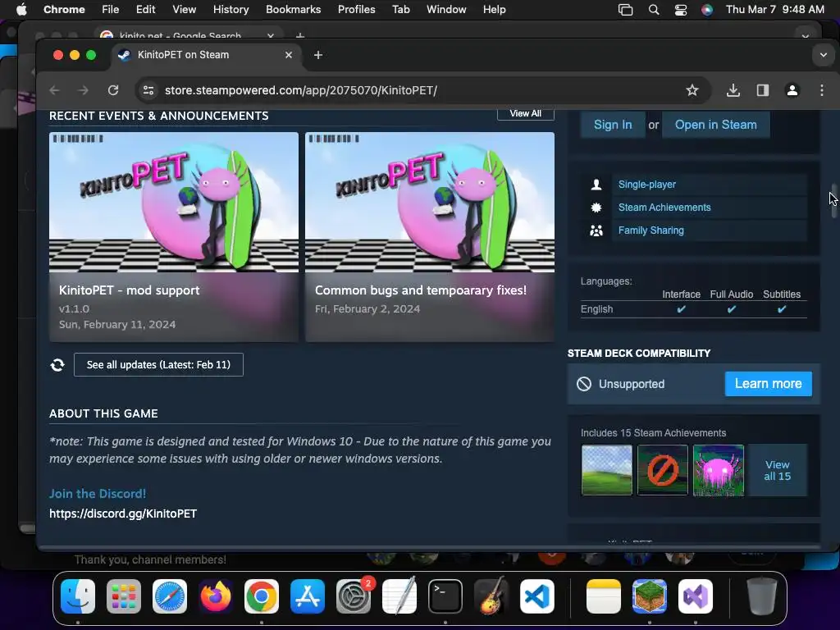Select the KinitoPET on Steam tab
Viewport: 840px width, 630px height.
point(206,55)
